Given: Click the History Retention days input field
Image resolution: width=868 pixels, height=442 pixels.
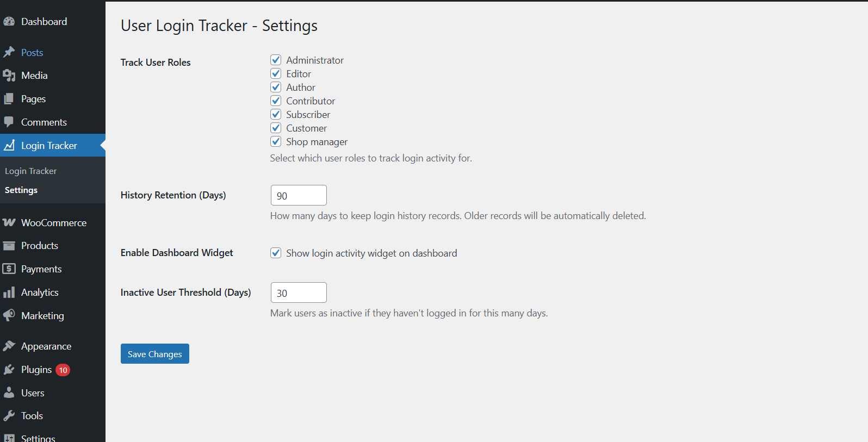Looking at the screenshot, I should (x=298, y=195).
